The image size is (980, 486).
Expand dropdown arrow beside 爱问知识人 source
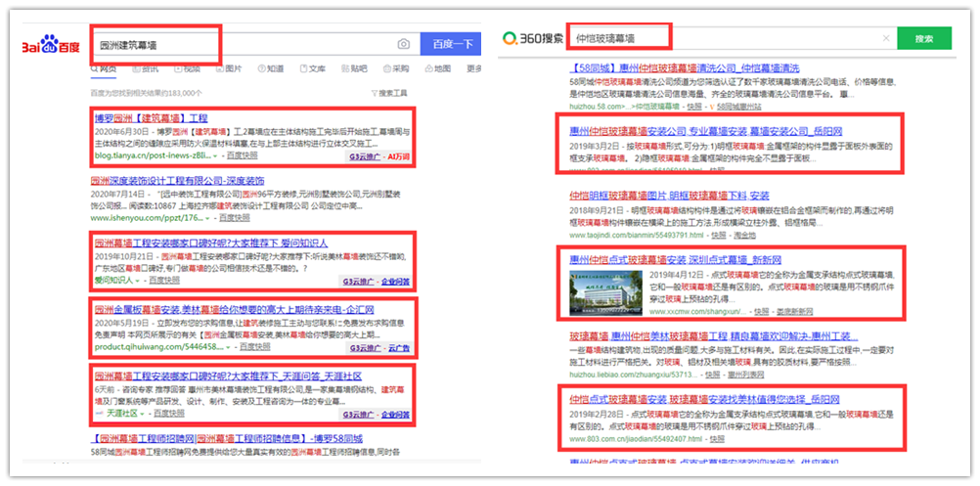click(x=138, y=281)
